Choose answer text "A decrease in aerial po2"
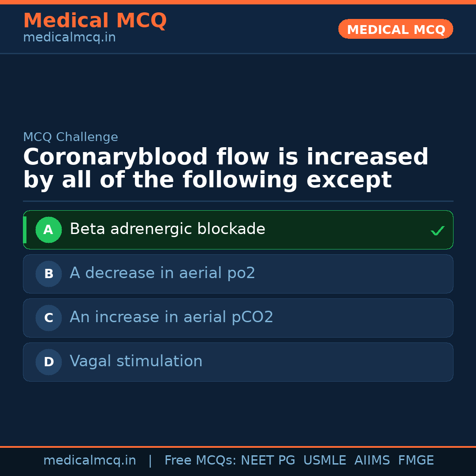 point(162,273)
